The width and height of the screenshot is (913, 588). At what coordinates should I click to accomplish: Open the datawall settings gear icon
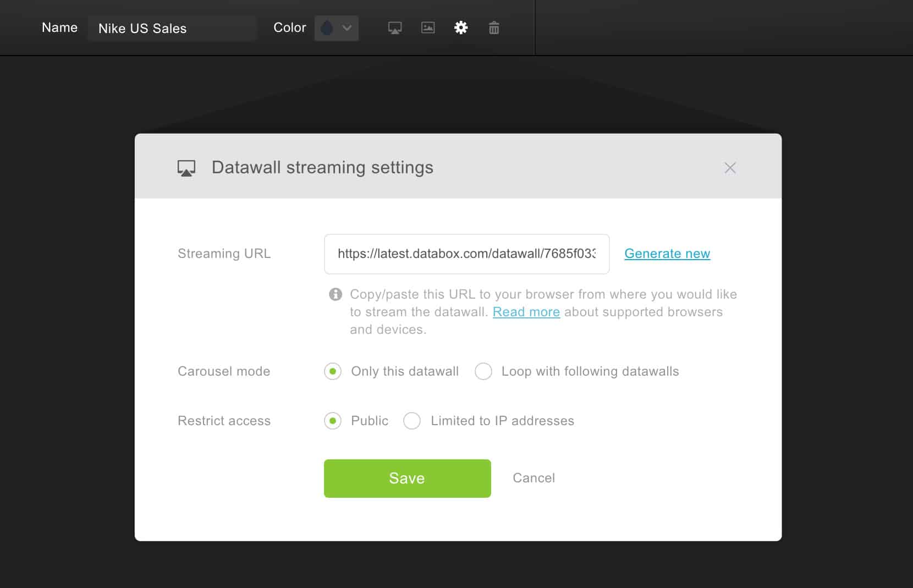(461, 28)
